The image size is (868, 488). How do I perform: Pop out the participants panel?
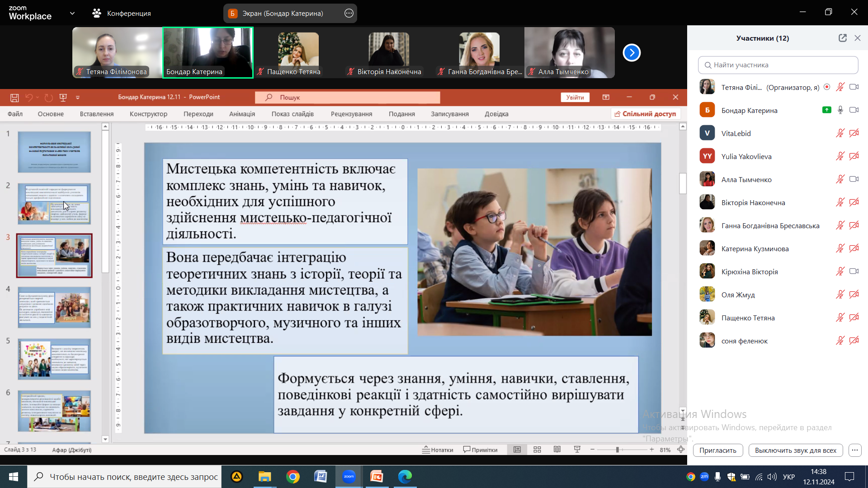click(842, 38)
